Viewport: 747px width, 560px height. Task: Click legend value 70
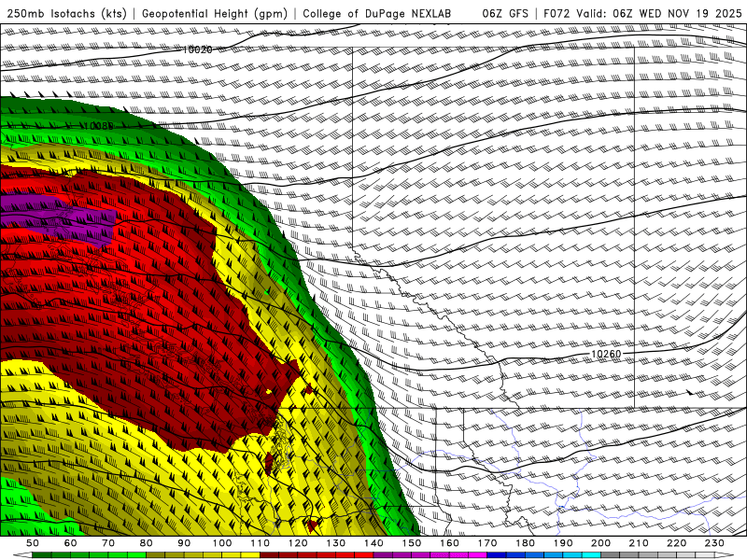click(108, 543)
